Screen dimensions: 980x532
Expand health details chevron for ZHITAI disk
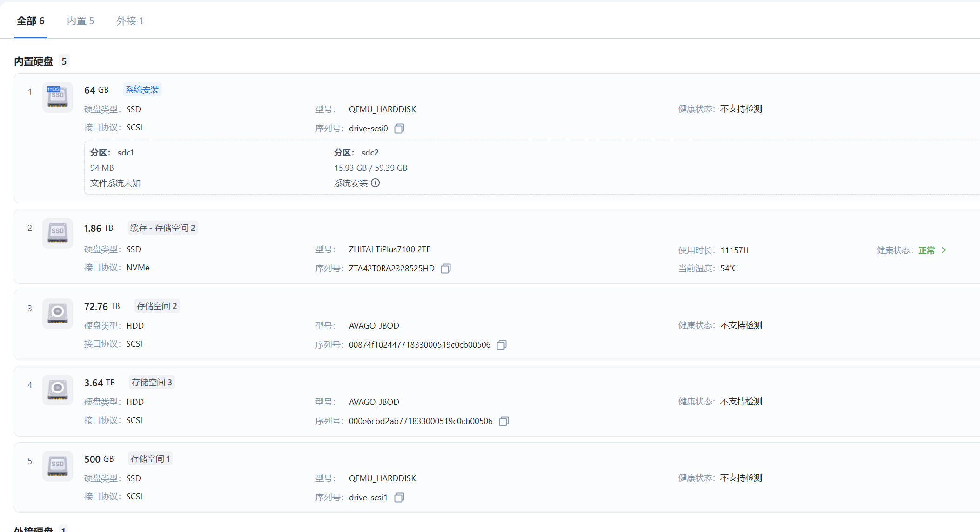(x=944, y=250)
